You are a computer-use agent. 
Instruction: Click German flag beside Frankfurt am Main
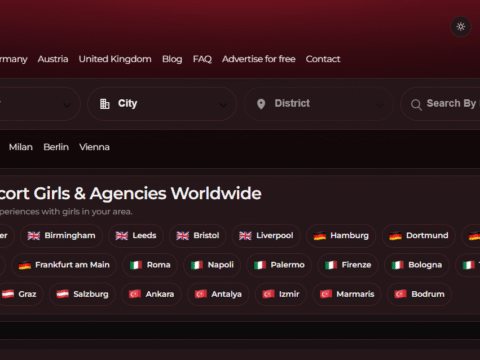[25, 265]
